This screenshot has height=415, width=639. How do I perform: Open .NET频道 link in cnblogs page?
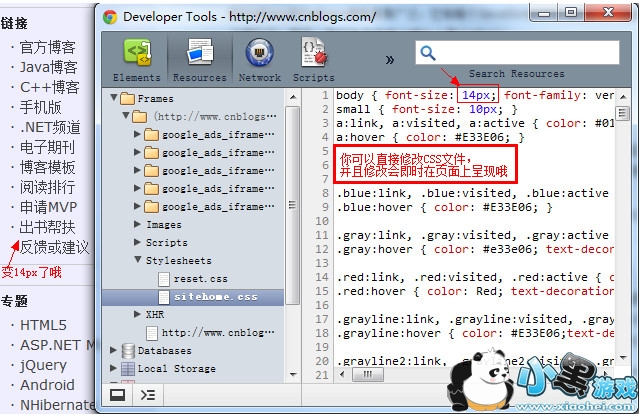tap(50, 127)
